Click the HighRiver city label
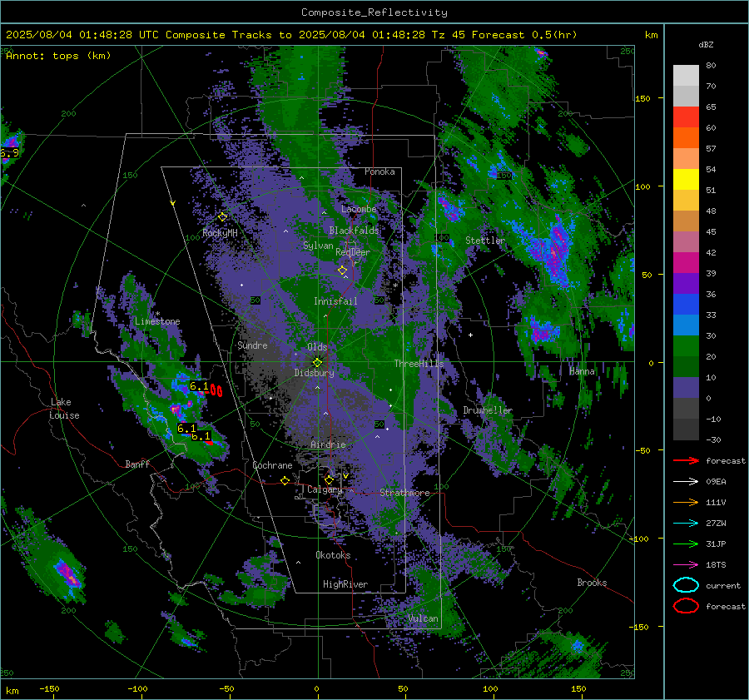Image resolution: width=749 pixels, height=700 pixels. coord(345,584)
